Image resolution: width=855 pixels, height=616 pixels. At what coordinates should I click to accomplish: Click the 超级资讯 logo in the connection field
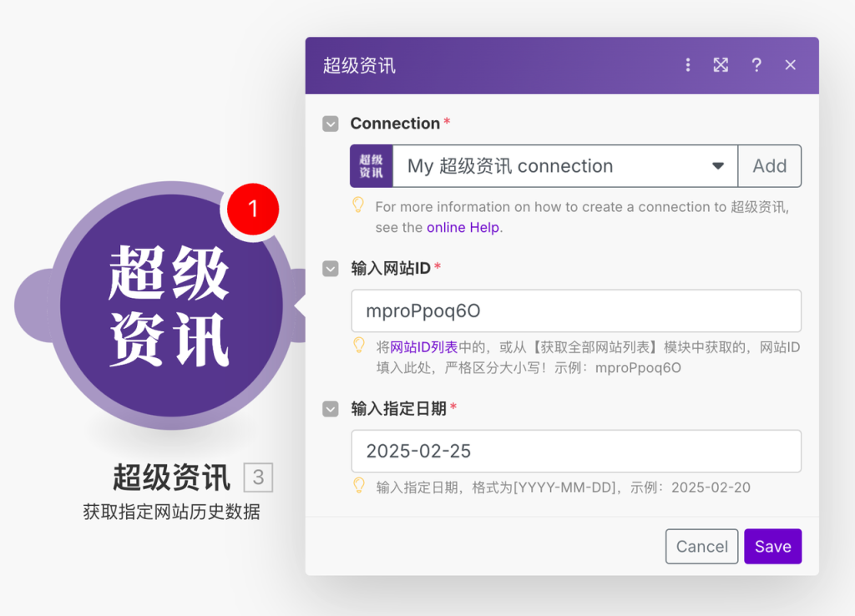pyautogui.click(x=371, y=165)
